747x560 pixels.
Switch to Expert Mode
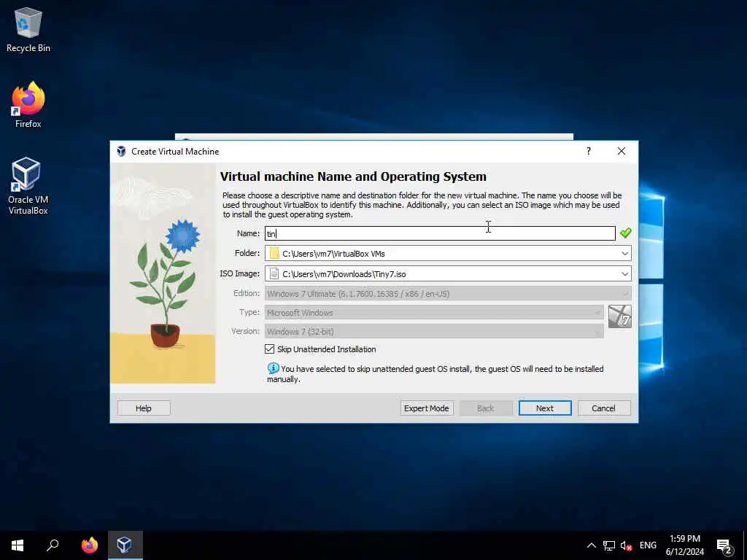click(426, 408)
